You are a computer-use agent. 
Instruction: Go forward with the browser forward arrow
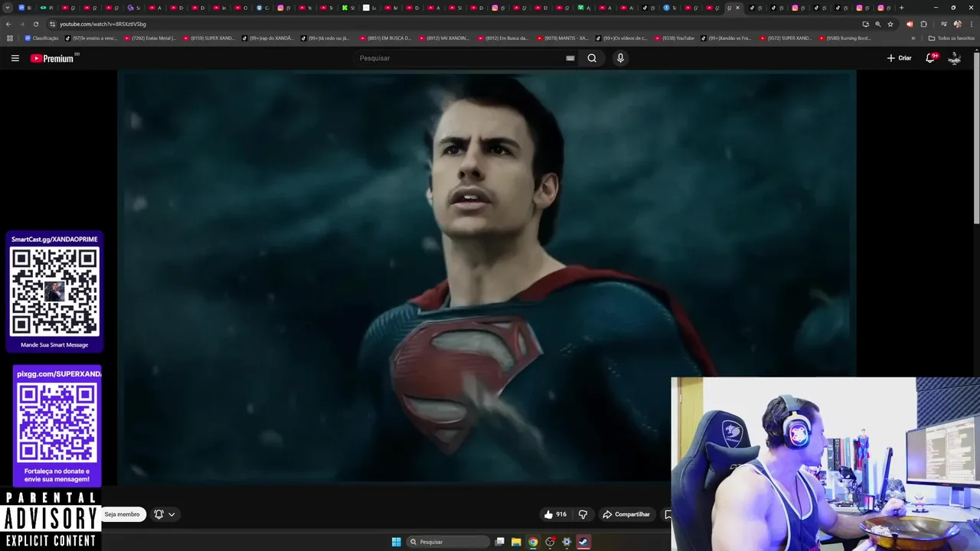click(x=21, y=24)
